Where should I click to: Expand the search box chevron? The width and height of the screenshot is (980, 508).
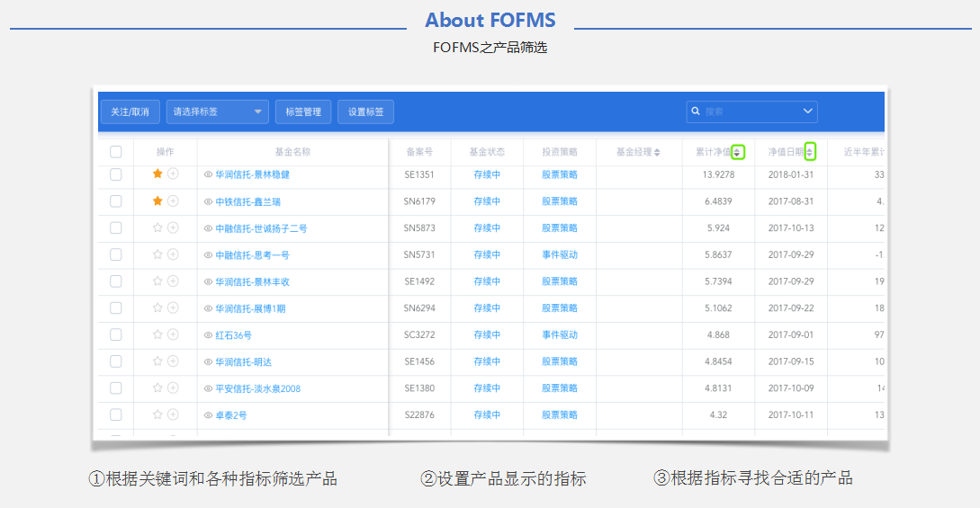(807, 111)
